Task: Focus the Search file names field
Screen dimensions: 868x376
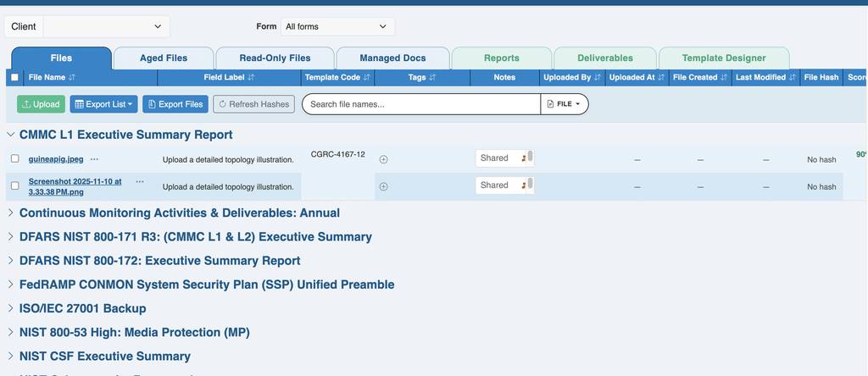Action: point(421,104)
